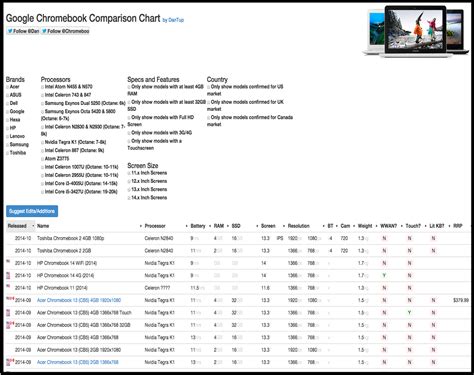Enable the Lenovo brand filter
The height and width of the screenshot is (375, 474).
point(7,136)
